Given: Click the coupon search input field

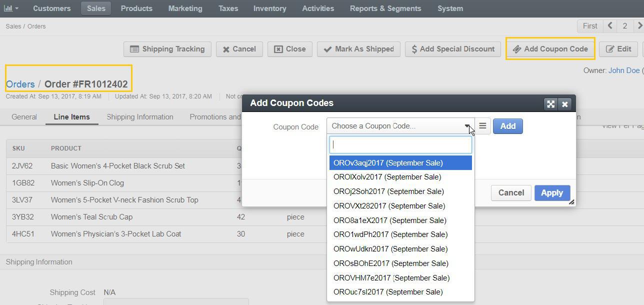Looking at the screenshot, I should click(x=400, y=145).
